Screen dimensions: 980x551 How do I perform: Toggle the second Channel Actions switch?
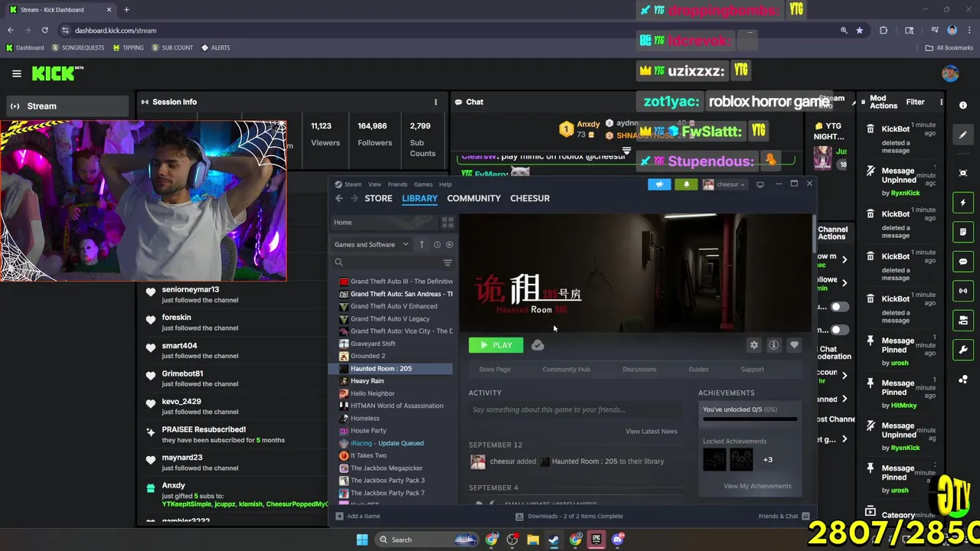point(840,330)
